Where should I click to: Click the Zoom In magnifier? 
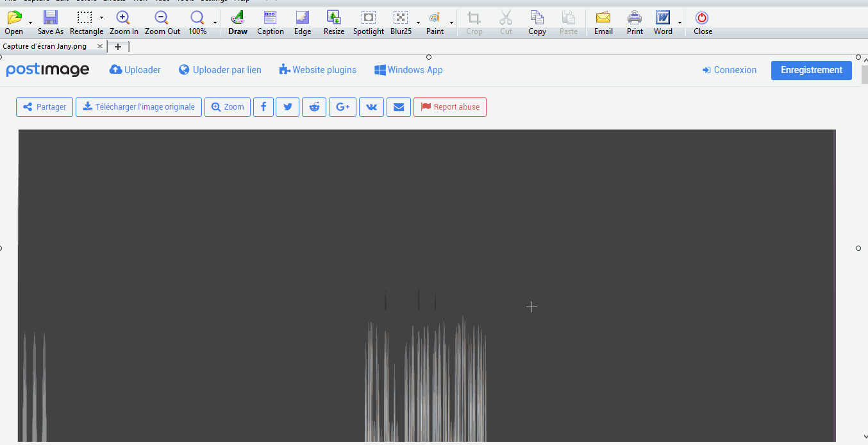124,23
